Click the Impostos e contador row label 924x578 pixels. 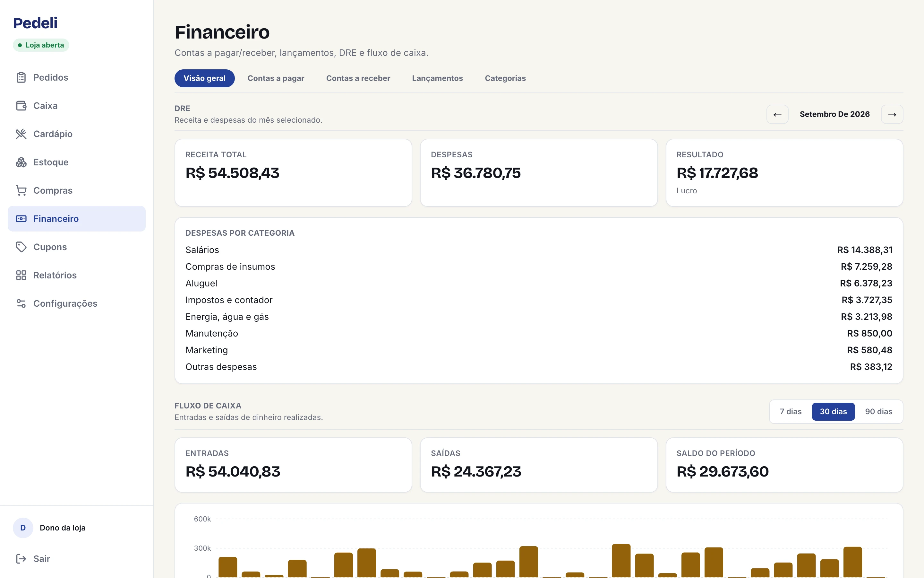coord(229,300)
